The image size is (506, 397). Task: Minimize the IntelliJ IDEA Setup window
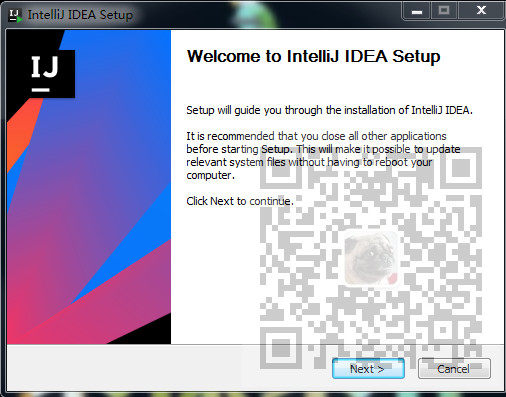click(x=417, y=11)
